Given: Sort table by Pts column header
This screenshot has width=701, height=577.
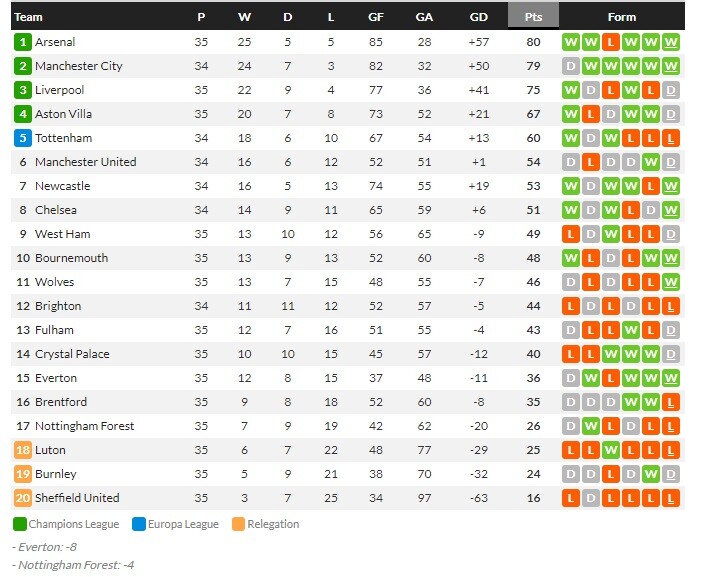Looking at the screenshot, I should pos(533,17).
